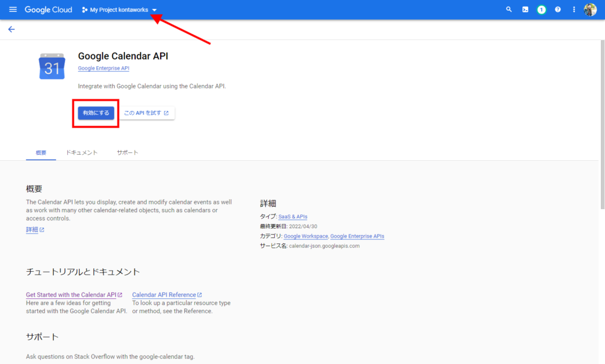Click the search magnifier icon
Image resolution: width=605 pixels, height=364 pixels.
coord(509,9)
